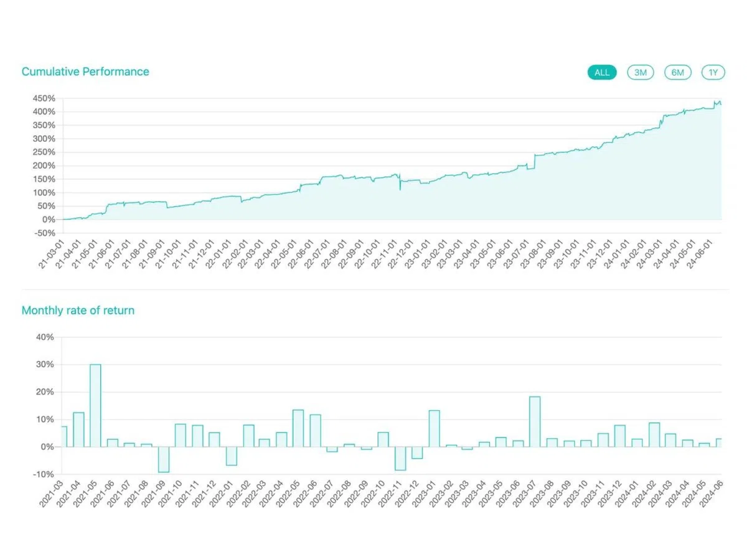Click the 2021-03 month axis label
747x560 pixels.
tap(50, 495)
